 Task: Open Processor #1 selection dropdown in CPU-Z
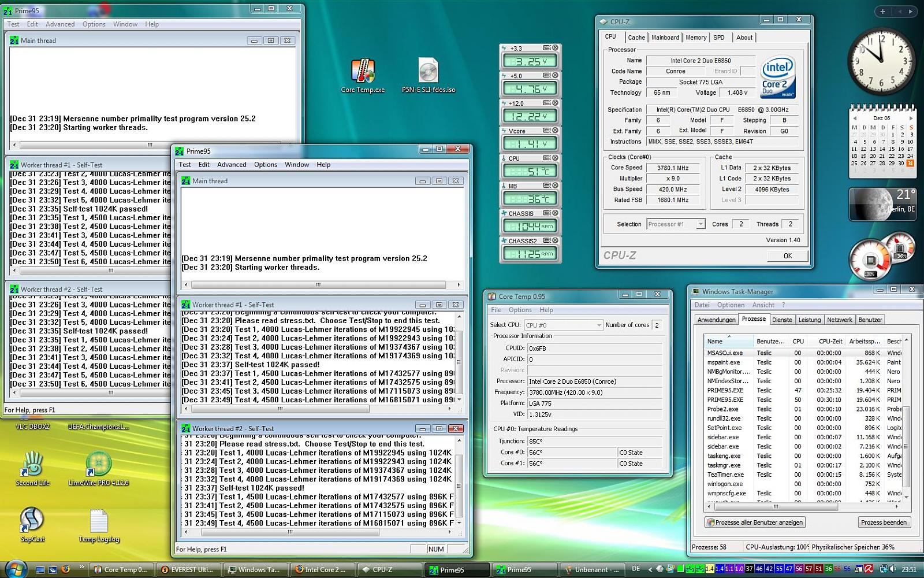pyautogui.click(x=676, y=224)
